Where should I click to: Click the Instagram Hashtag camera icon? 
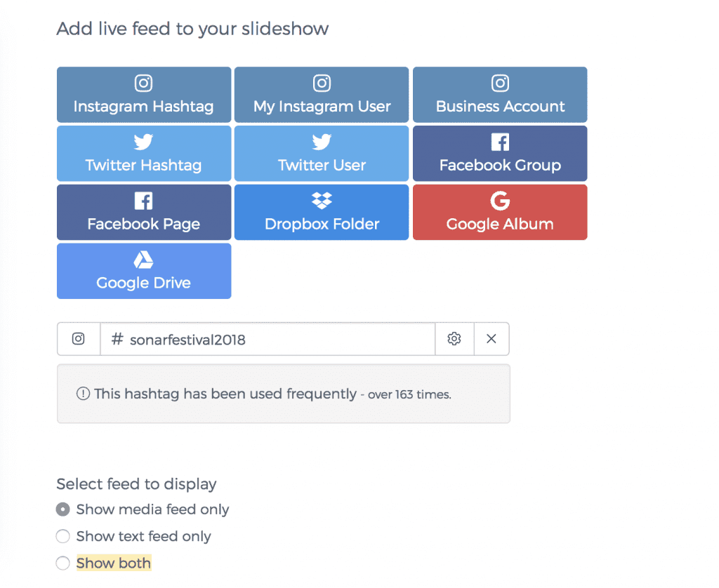pyautogui.click(x=143, y=83)
